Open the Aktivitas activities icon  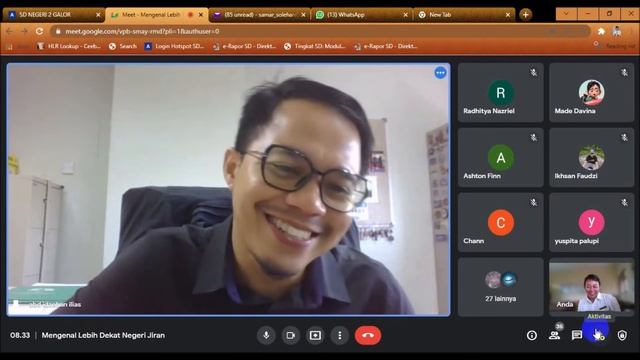point(599,336)
